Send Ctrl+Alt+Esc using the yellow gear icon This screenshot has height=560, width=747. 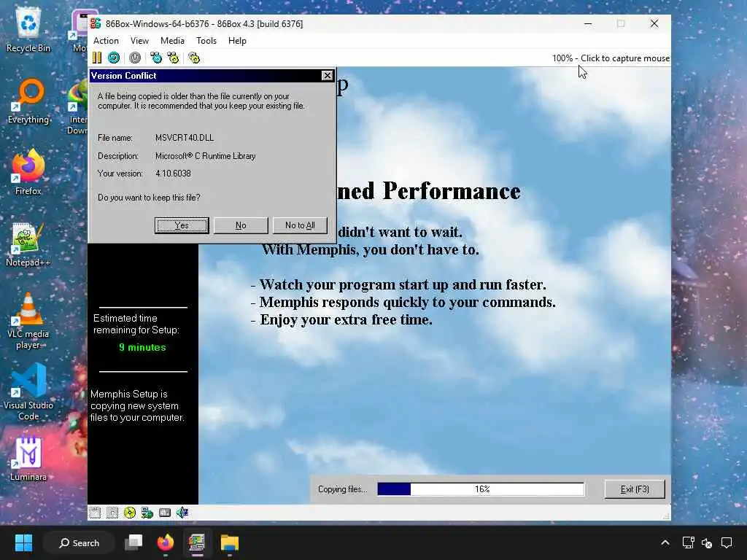tap(173, 58)
